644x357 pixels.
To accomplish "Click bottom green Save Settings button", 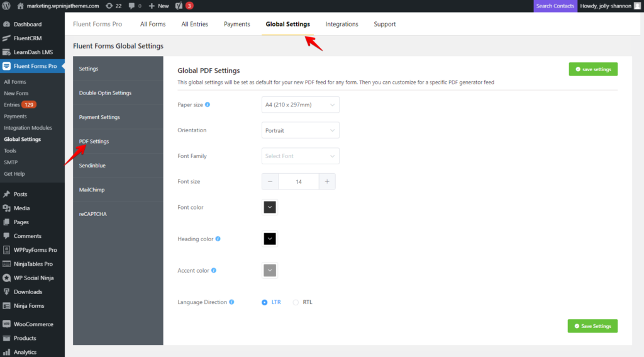I will (592, 326).
